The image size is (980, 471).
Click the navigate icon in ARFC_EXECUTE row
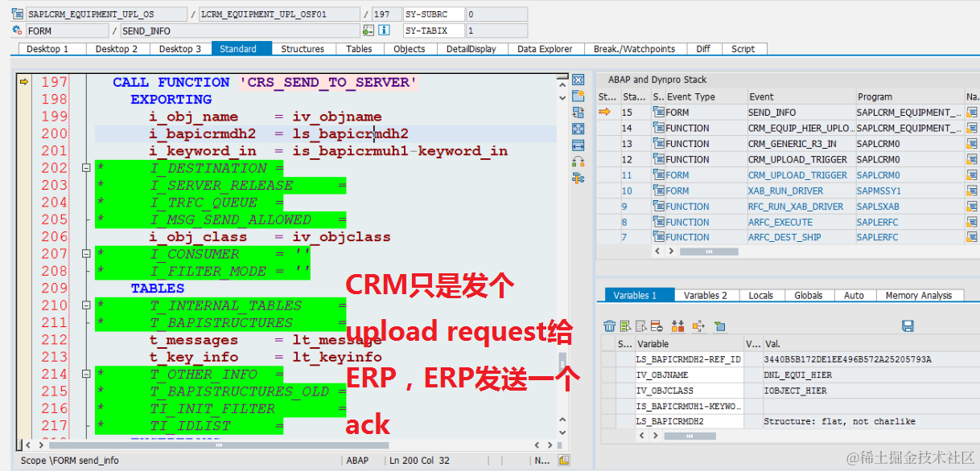point(972,222)
